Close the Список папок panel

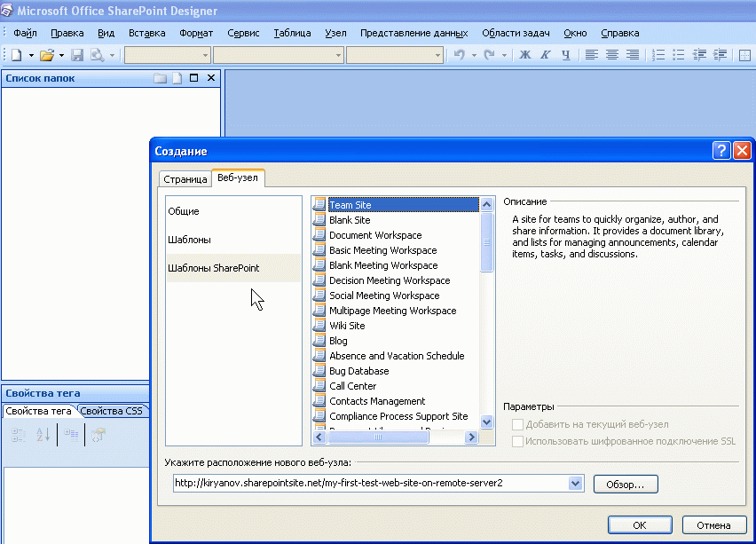pos(211,78)
